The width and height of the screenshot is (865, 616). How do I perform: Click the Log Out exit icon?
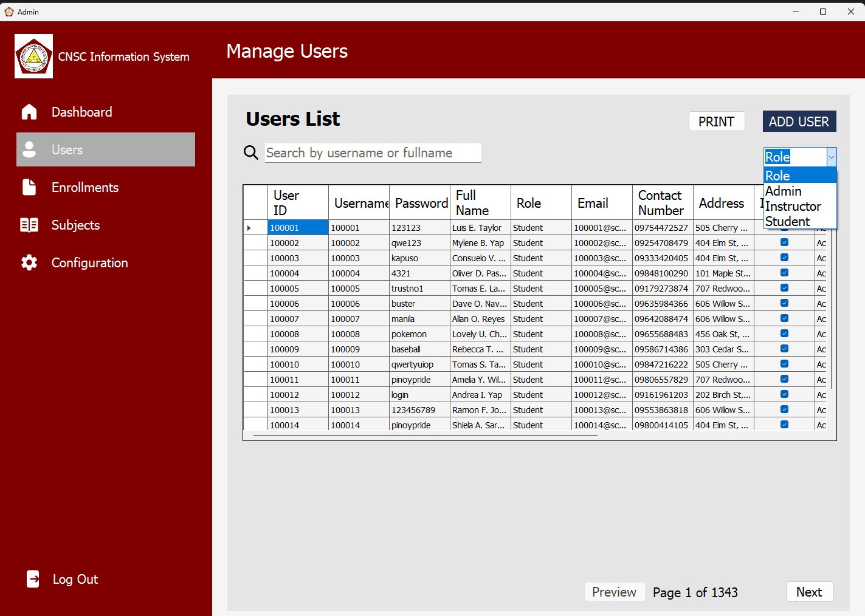pos(33,579)
